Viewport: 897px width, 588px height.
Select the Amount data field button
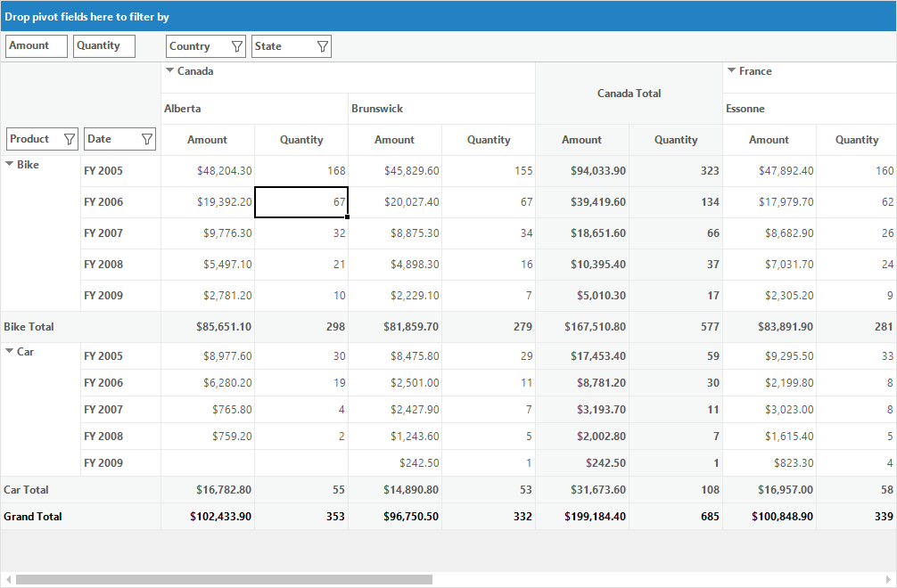click(37, 46)
